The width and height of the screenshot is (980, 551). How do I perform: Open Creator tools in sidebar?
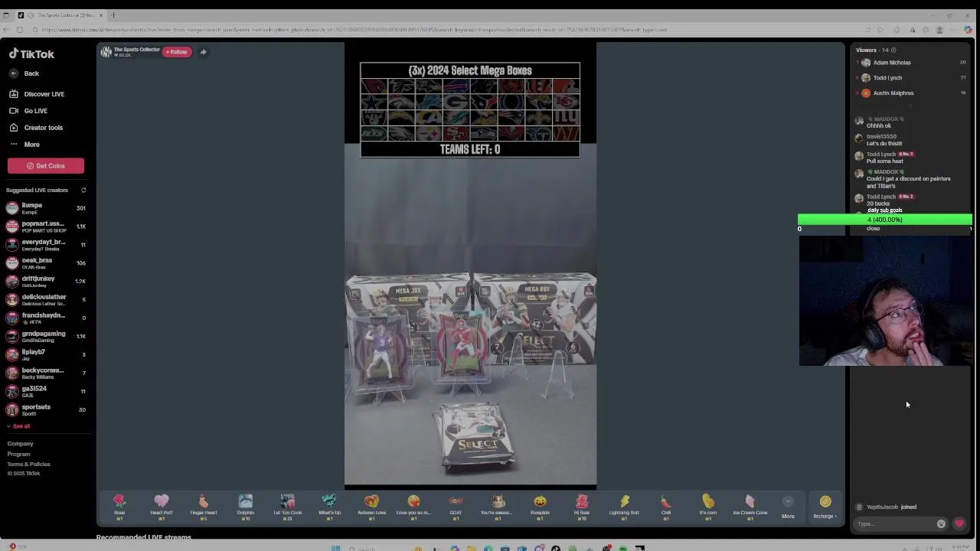point(37,128)
